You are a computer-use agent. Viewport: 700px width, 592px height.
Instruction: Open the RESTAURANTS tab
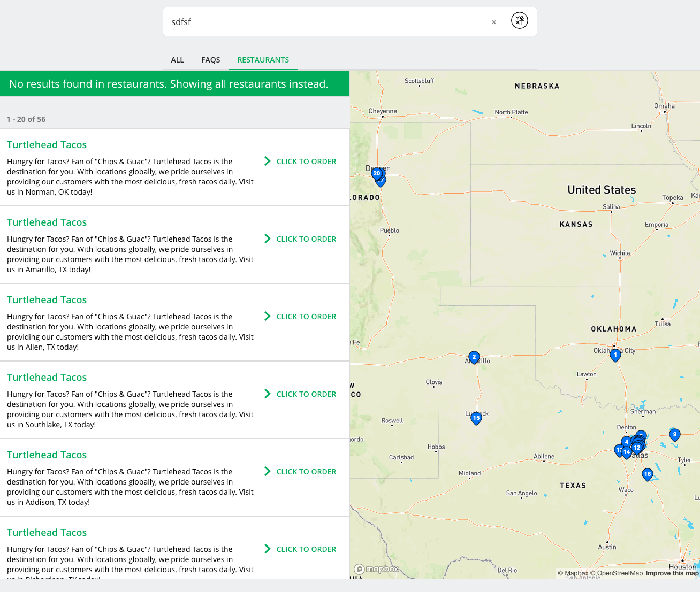(263, 60)
